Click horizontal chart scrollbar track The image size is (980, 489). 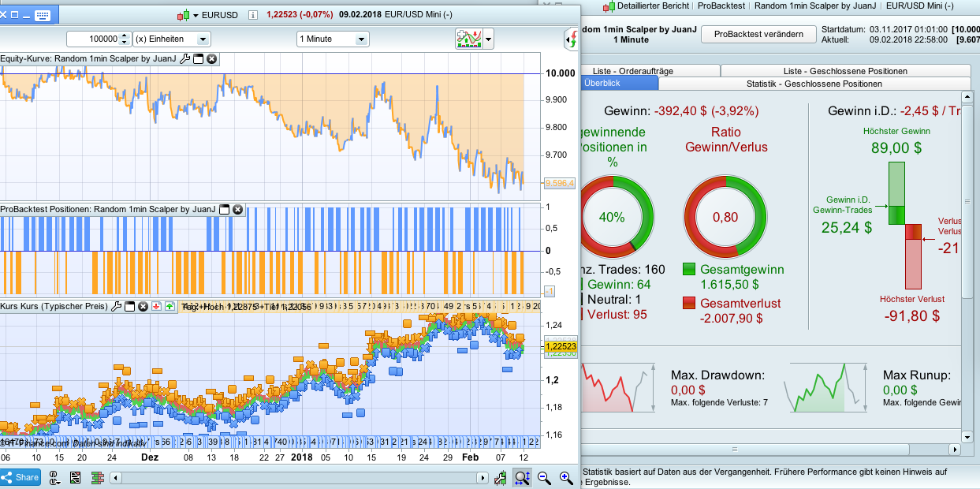click(x=300, y=478)
